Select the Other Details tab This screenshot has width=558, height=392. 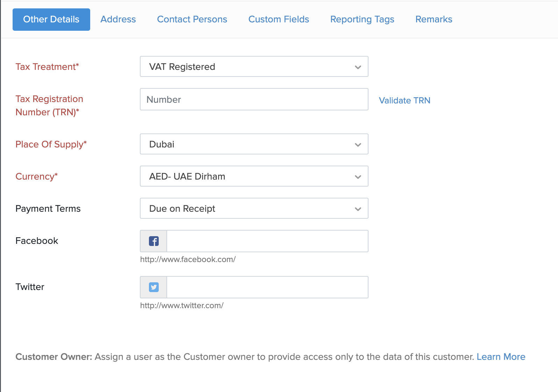(x=51, y=19)
